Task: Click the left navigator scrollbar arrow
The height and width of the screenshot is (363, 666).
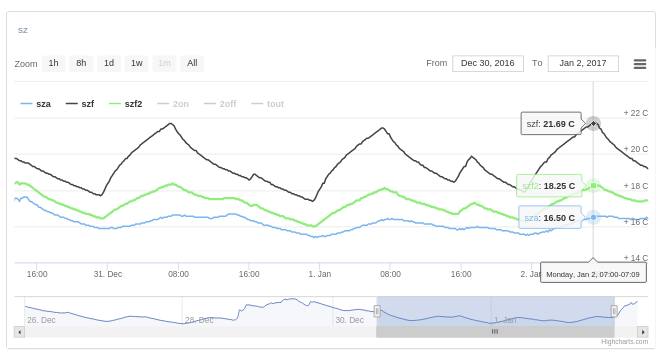Action: click(x=19, y=332)
